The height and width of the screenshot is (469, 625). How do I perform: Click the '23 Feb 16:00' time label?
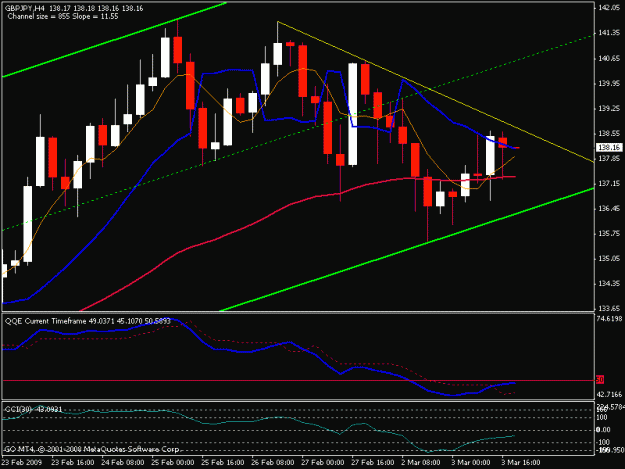(73, 463)
